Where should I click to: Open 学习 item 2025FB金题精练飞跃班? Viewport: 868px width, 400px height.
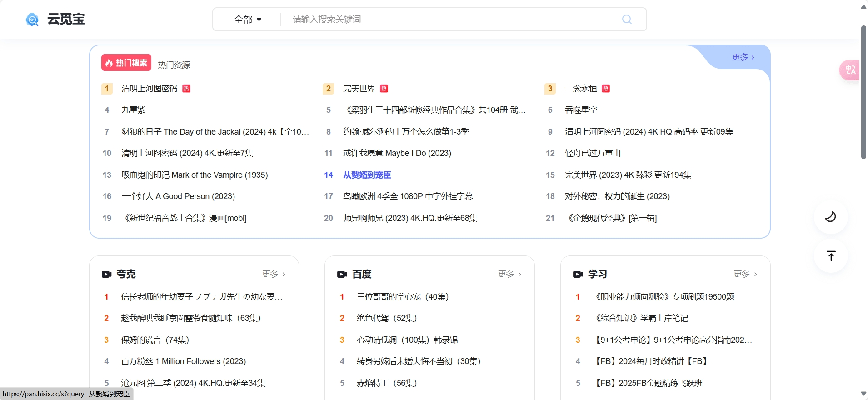(x=648, y=383)
